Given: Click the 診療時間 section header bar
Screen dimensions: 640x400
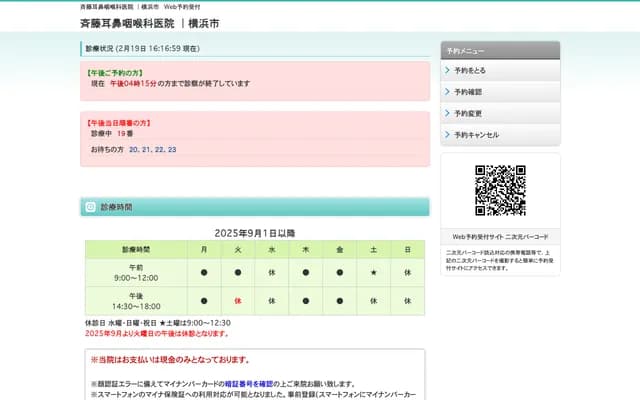Looking at the screenshot, I should tap(255, 207).
